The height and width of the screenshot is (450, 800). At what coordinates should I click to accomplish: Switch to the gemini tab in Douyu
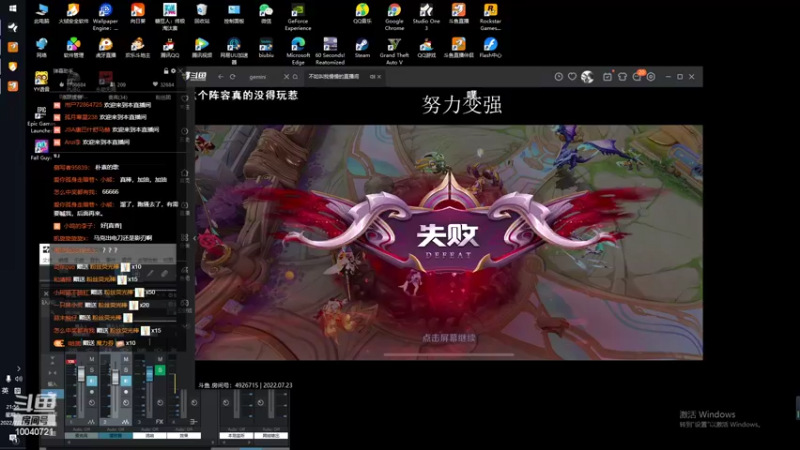click(258, 77)
